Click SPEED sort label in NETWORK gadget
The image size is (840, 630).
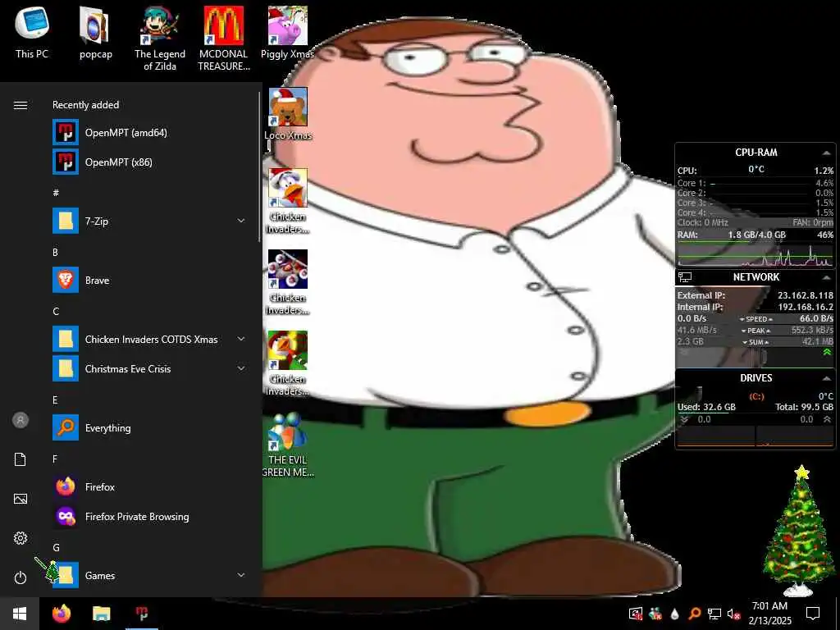(x=756, y=319)
